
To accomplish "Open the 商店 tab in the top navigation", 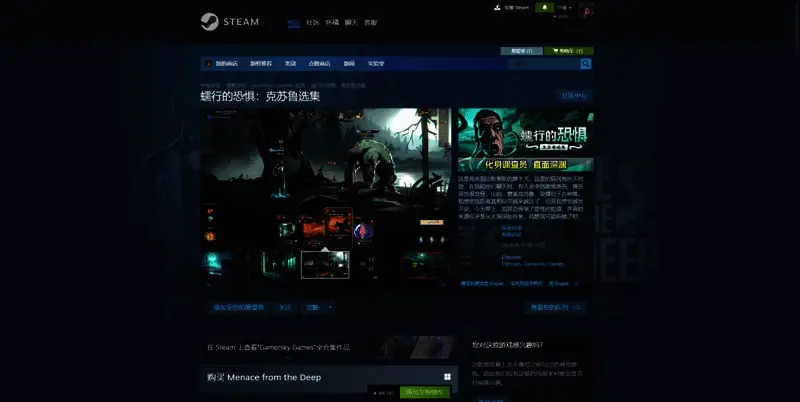I will 293,22.
